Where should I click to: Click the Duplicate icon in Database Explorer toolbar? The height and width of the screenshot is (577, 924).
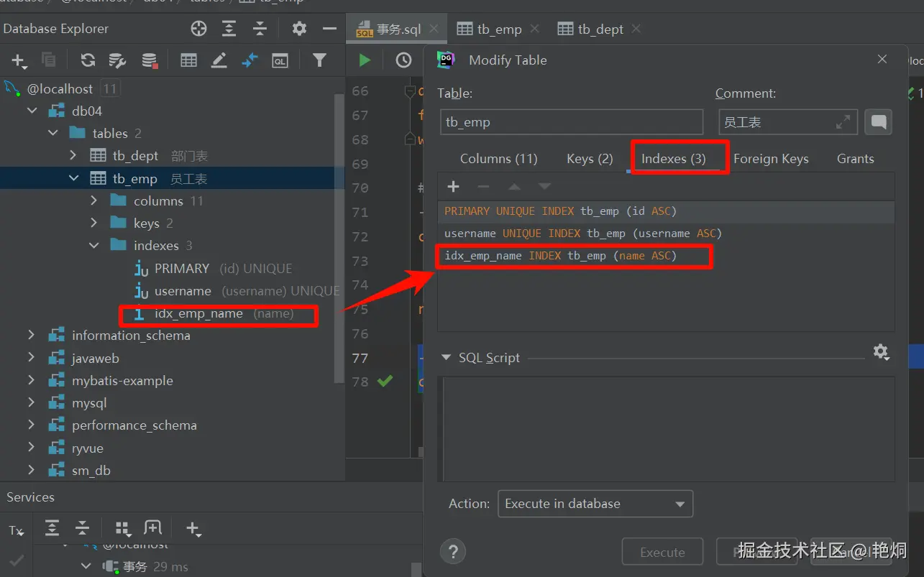pos(49,60)
